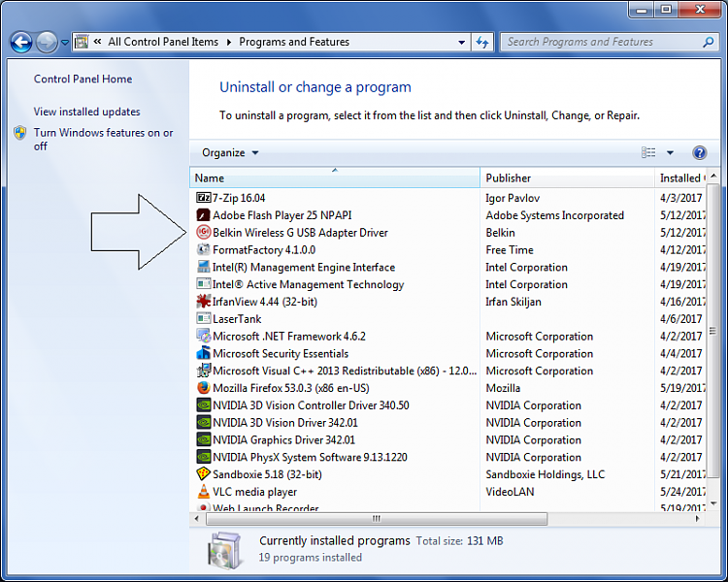Open Turn Windows features on or off
Image resolution: width=728 pixels, height=582 pixels.
point(103,140)
